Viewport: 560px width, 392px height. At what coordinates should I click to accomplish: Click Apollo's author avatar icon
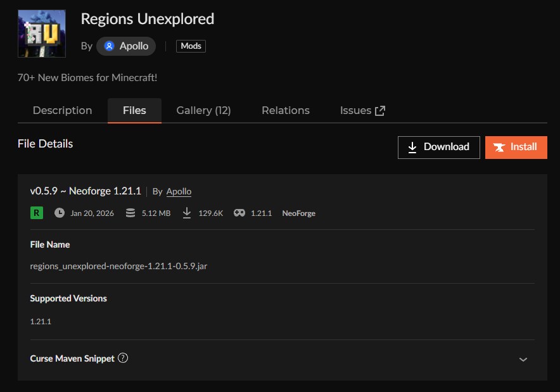[x=110, y=46]
